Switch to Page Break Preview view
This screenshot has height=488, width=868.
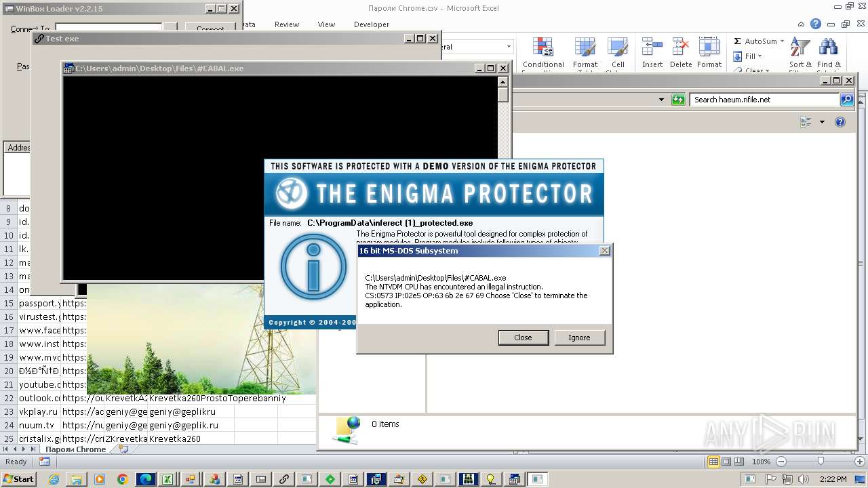(739, 462)
